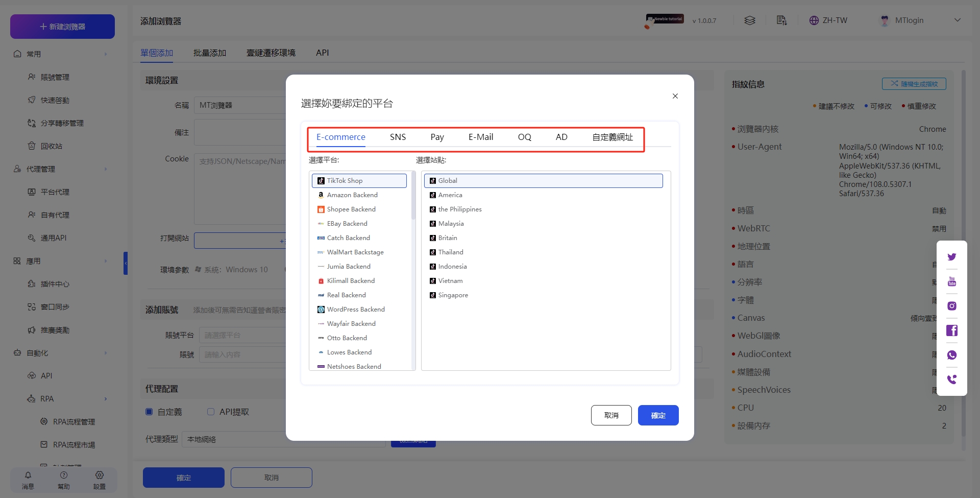This screenshot has height=498, width=980.
Task: Expand the RPA sidebar submenu
Action: [x=106, y=399]
